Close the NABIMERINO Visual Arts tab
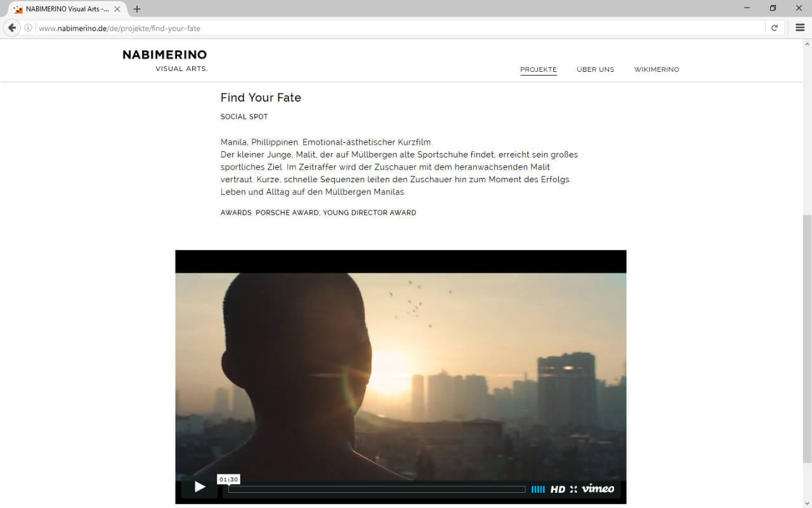 click(x=117, y=9)
